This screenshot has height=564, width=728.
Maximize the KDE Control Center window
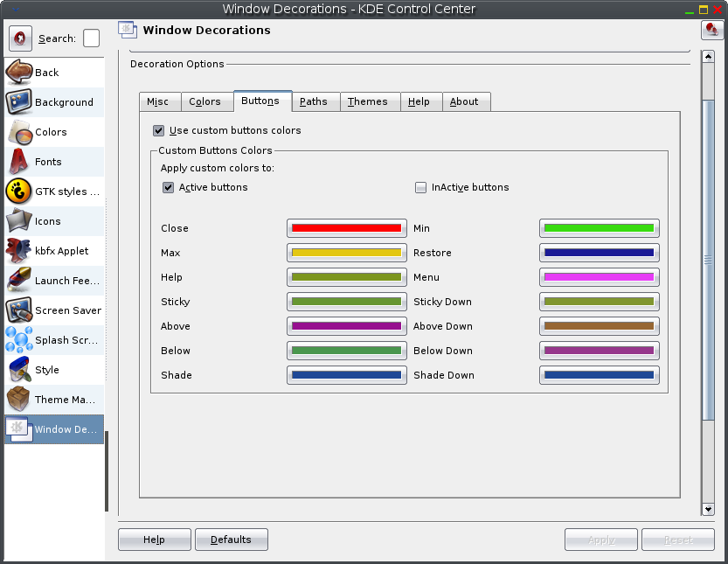pos(704,10)
